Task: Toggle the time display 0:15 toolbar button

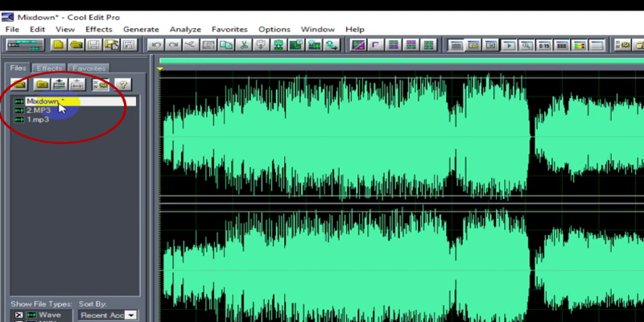Action: [544, 44]
